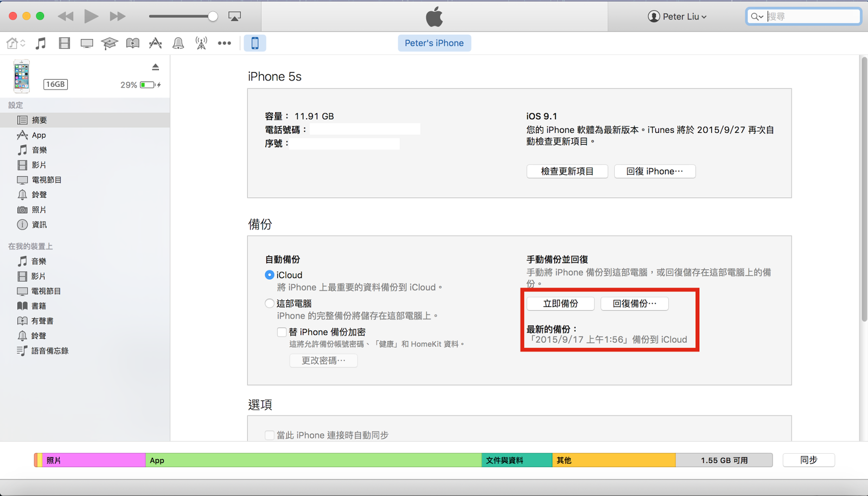Open 書籍 on my device
The width and height of the screenshot is (868, 496).
click(x=85, y=306)
